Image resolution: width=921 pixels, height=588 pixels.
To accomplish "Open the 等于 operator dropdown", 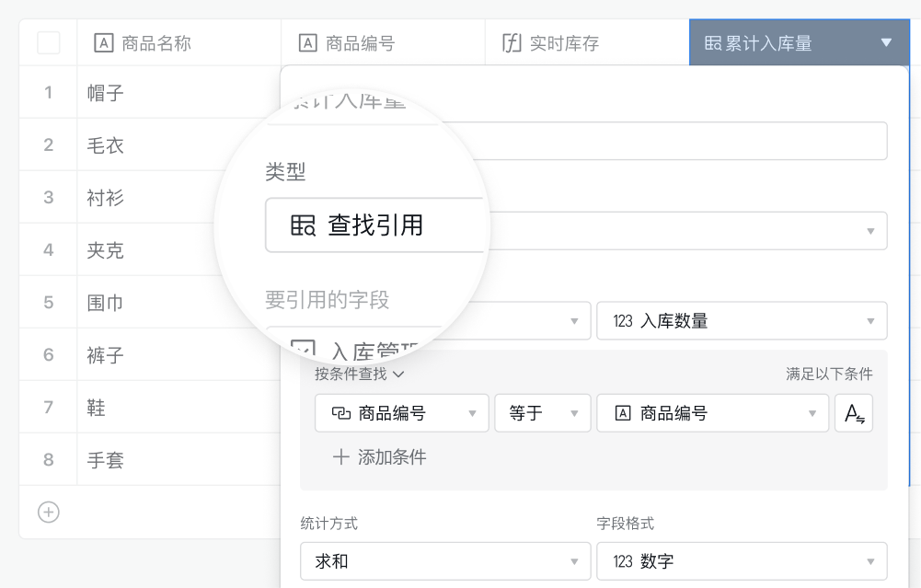I will pyautogui.click(x=542, y=413).
